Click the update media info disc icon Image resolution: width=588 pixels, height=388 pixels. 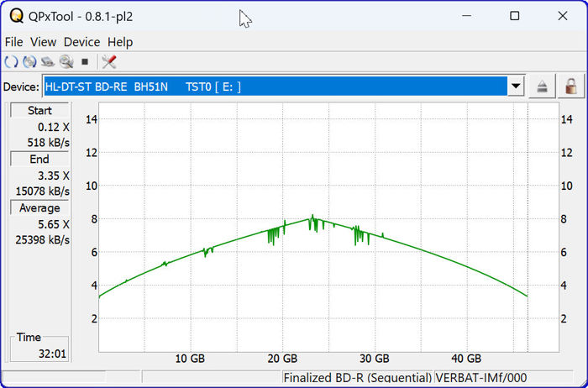pyautogui.click(x=29, y=62)
